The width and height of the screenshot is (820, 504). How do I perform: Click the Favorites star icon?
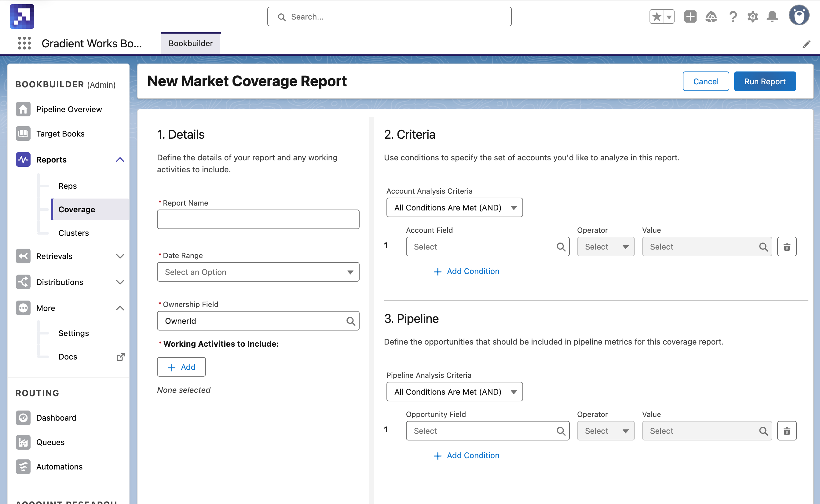pos(657,17)
